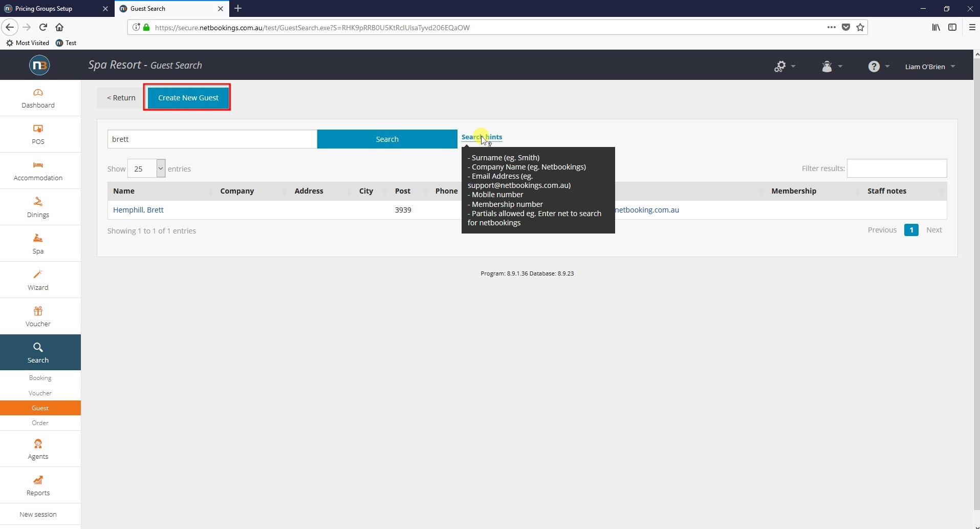Open the Show entries count dropdown

pos(146,168)
